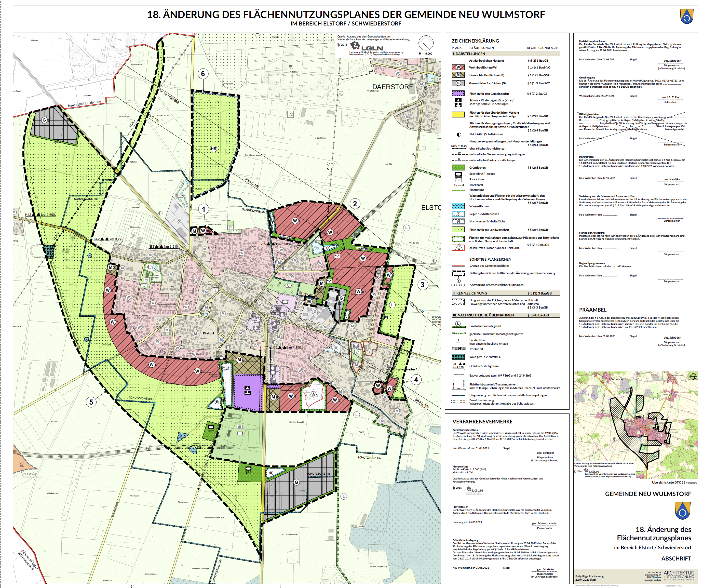Viewport: 703px width, 588px height.
Task: Click the Gewerbliche Bauflächen (G) legend symbol
Action: pyautogui.click(x=458, y=83)
